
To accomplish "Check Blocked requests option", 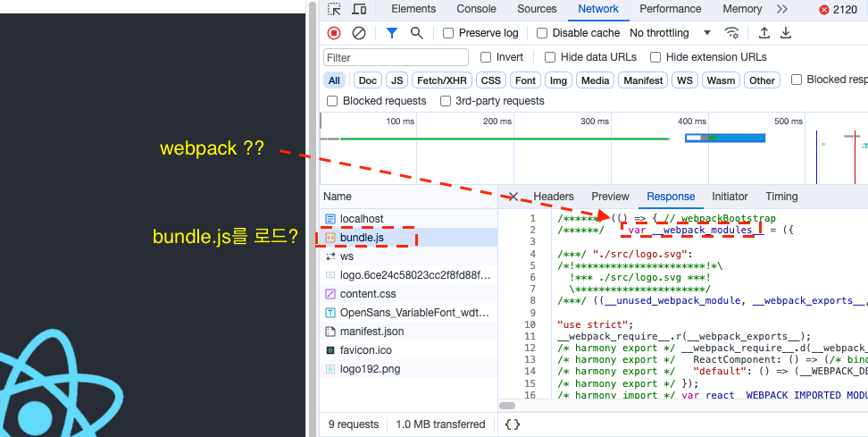I will tap(332, 101).
